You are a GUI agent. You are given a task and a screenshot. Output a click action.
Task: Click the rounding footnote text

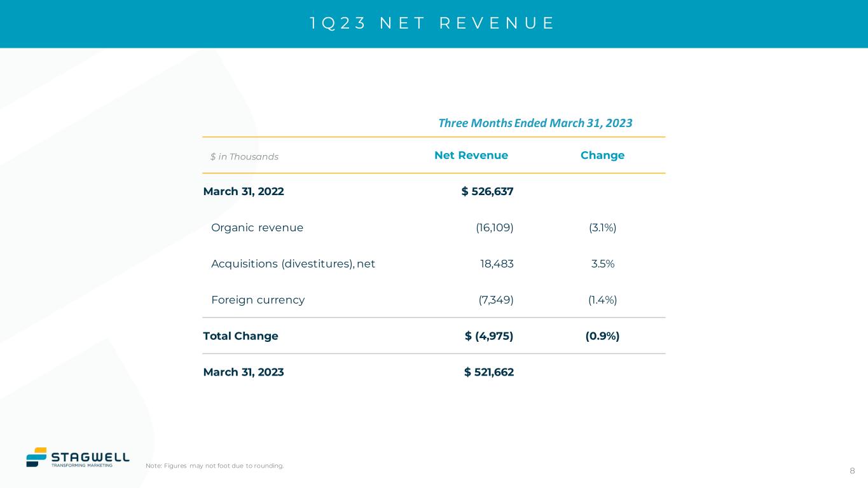(214, 466)
